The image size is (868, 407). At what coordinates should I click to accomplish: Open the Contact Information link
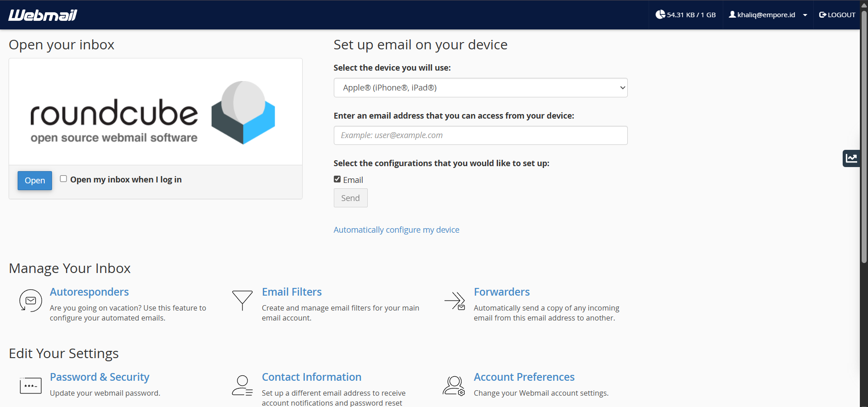pyautogui.click(x=312, y=377)
